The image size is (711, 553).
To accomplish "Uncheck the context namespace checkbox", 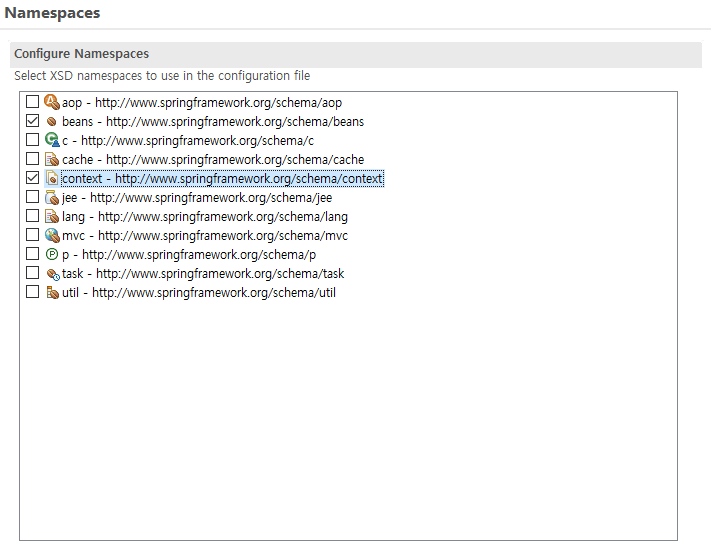I will point(32,178).
